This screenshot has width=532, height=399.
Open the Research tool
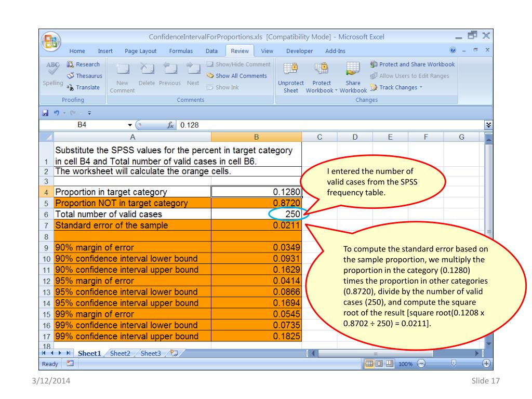(84, 64)
